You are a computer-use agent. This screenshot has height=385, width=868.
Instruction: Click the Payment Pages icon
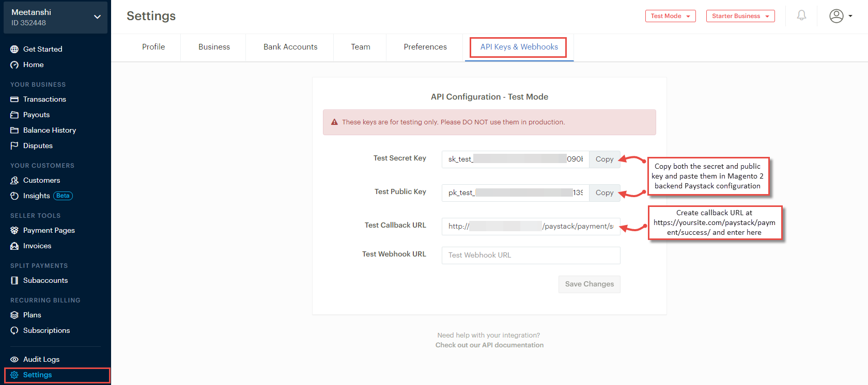tap(14, 230)
